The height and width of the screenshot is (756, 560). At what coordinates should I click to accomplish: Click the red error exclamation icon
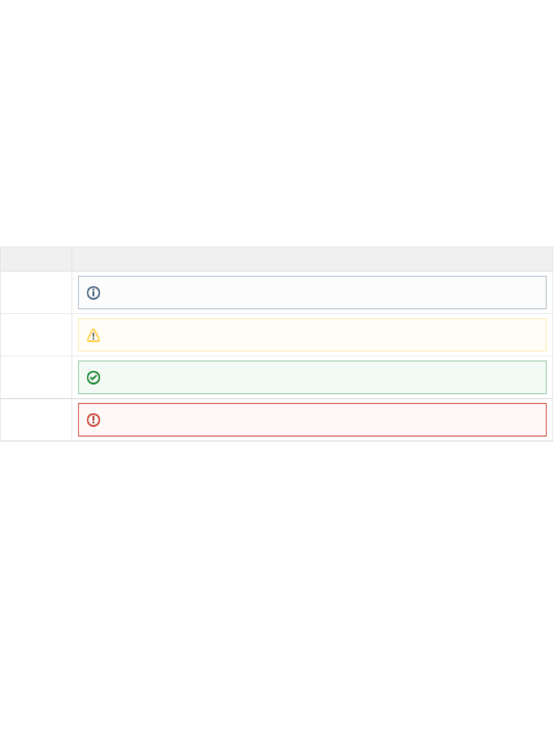click(93, 420)
